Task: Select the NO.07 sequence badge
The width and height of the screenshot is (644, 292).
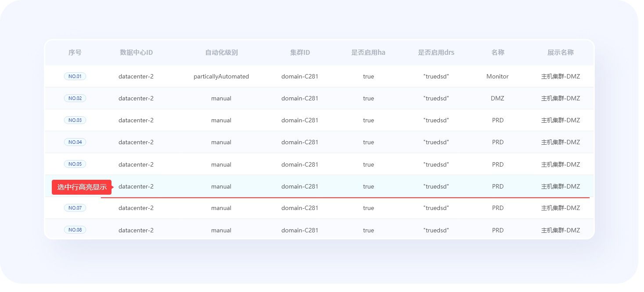Action: coord(75,208)
